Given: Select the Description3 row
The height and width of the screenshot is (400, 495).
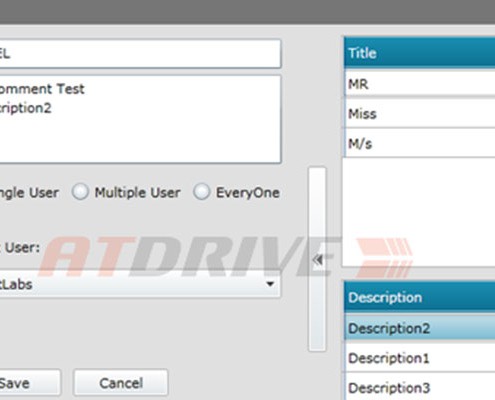Looking at the screenshot, I should coord(420,387).
